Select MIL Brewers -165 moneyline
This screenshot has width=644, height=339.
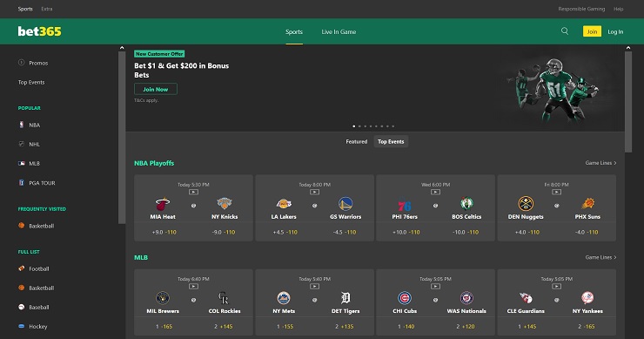164,326
